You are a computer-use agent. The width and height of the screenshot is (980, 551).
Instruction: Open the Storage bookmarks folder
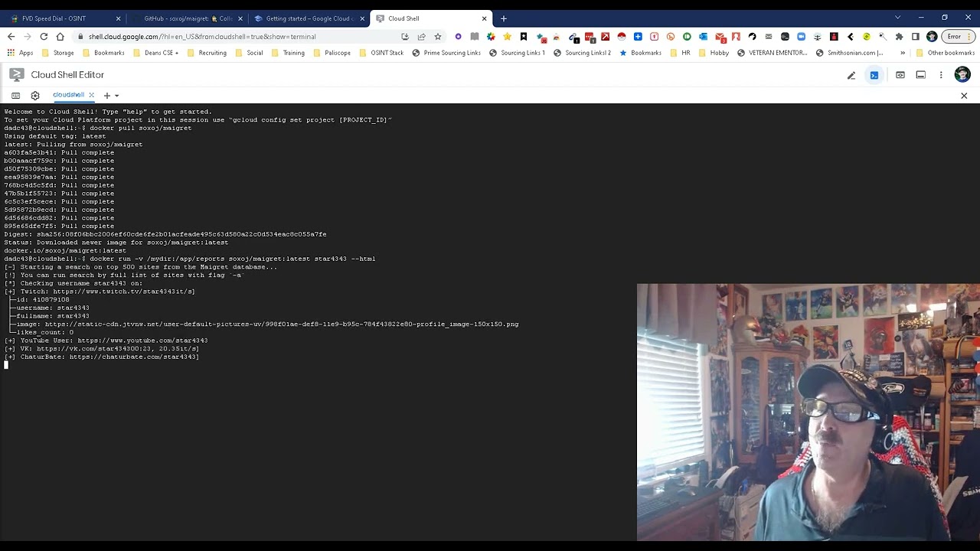coord(58,53)
